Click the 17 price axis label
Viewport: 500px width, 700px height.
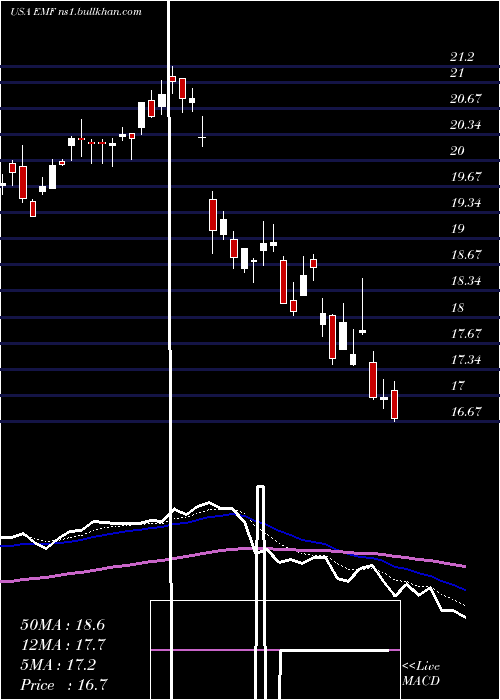click(457, 386)
